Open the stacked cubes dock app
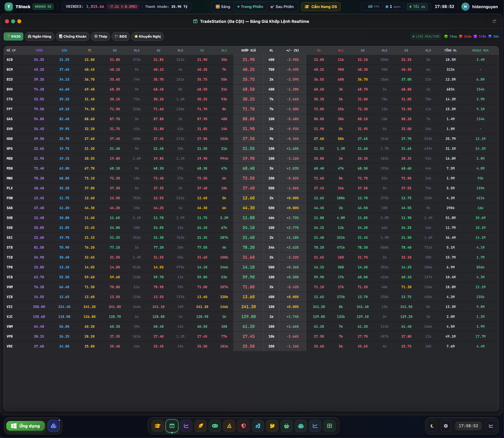This screenshot has width=504, height=438. 229,426
